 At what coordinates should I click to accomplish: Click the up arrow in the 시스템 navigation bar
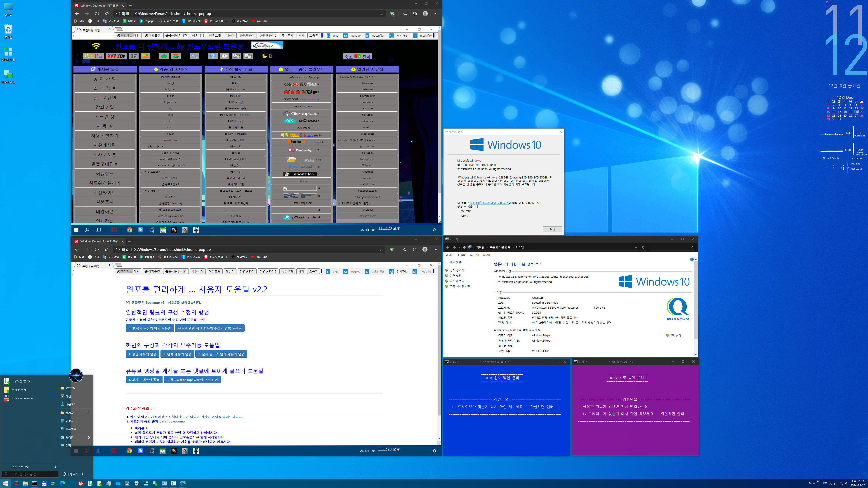tap(464, 248)
